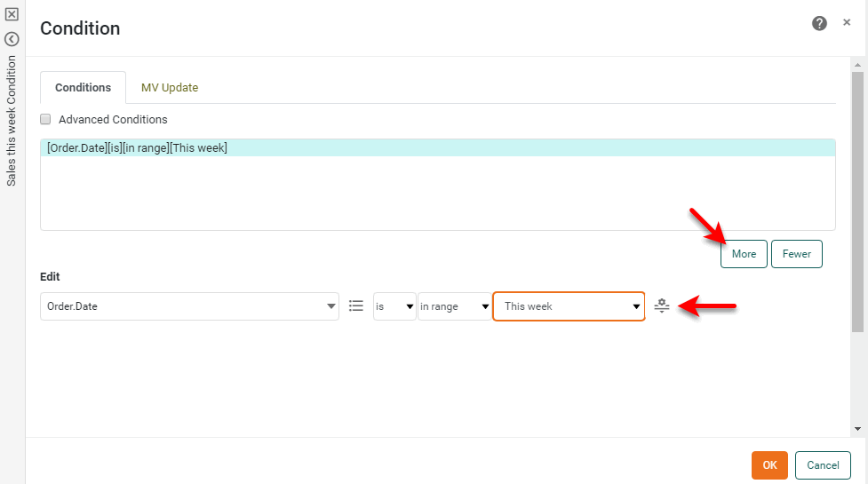This screenshot has height=484, width=868.
Task: Collapse side panel with back arrow icon
Action: (x=12, y=39)
